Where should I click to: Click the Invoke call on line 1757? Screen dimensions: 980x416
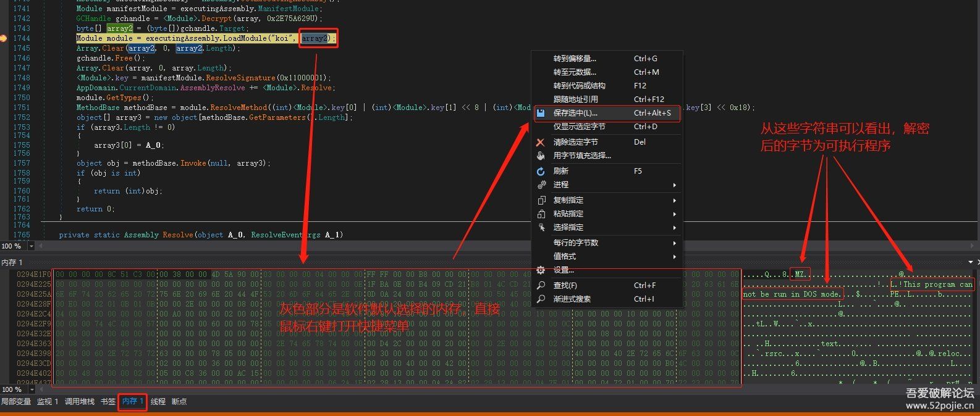(x=193, y=163)
